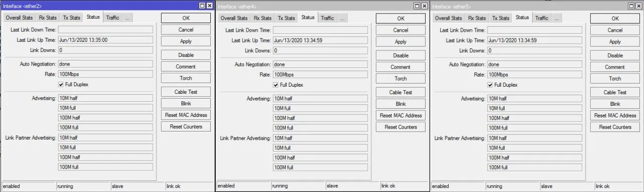The image size is (644, 192).
Task: Maximize the ether4 interface window
Action: pyautogui.click(x=417, y=6)
